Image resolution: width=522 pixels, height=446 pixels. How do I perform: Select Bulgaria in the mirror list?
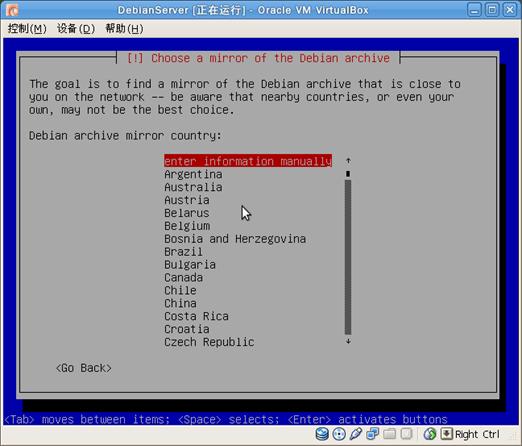[190, 265]
